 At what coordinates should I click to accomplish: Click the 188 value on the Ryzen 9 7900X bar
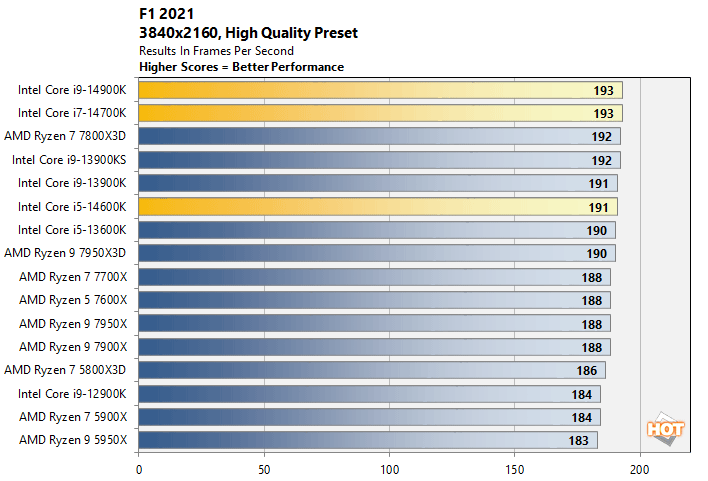coord(592,348)
